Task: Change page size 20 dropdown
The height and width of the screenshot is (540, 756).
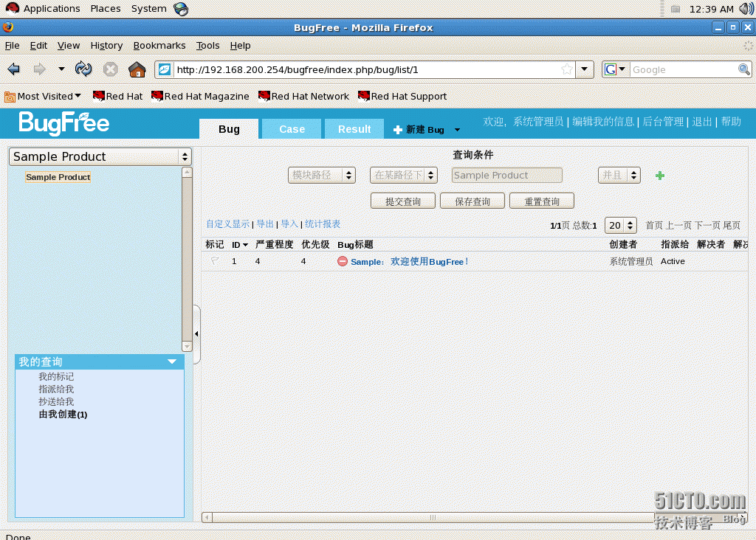Action: coord(621,225)
